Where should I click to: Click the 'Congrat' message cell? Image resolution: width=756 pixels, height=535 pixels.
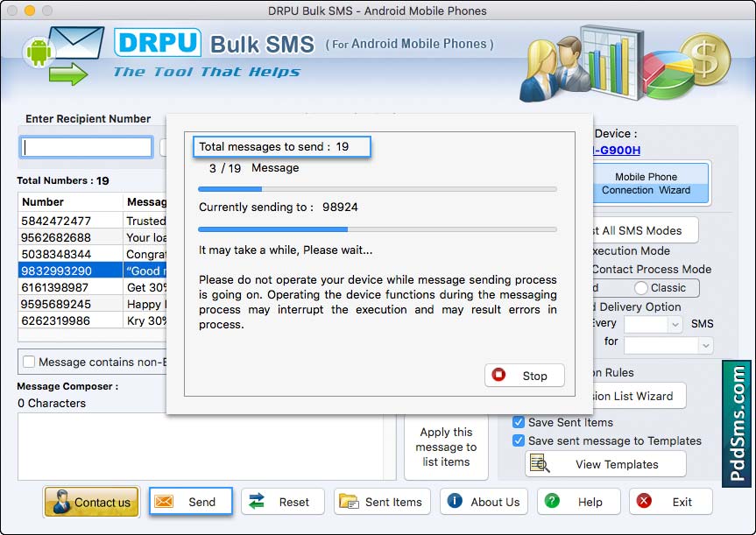point(145,254)
